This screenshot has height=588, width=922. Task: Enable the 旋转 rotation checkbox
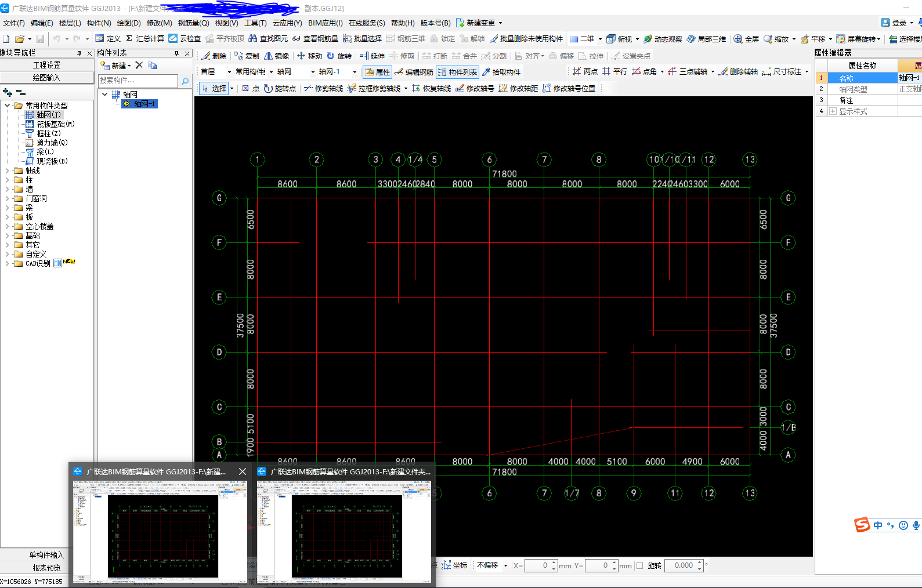click(x=639, y=566)
